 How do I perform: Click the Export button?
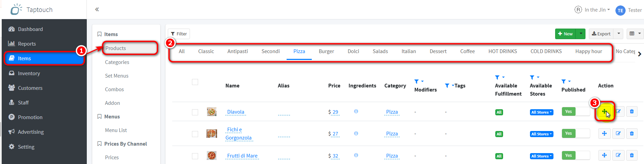601,34
